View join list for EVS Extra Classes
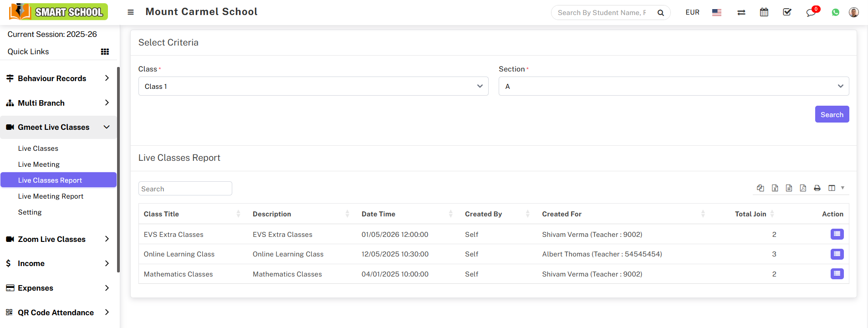This screenshot has width=868, height=328. tap(837, 234)
